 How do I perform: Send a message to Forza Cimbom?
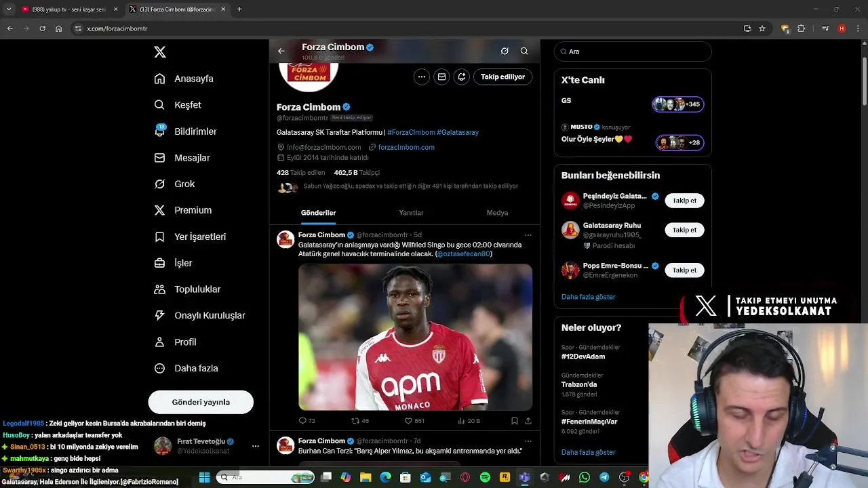[441, 77]
